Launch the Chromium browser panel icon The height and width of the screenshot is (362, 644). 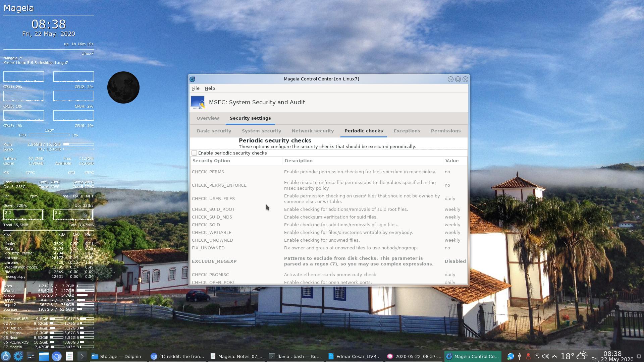(56, 356)
